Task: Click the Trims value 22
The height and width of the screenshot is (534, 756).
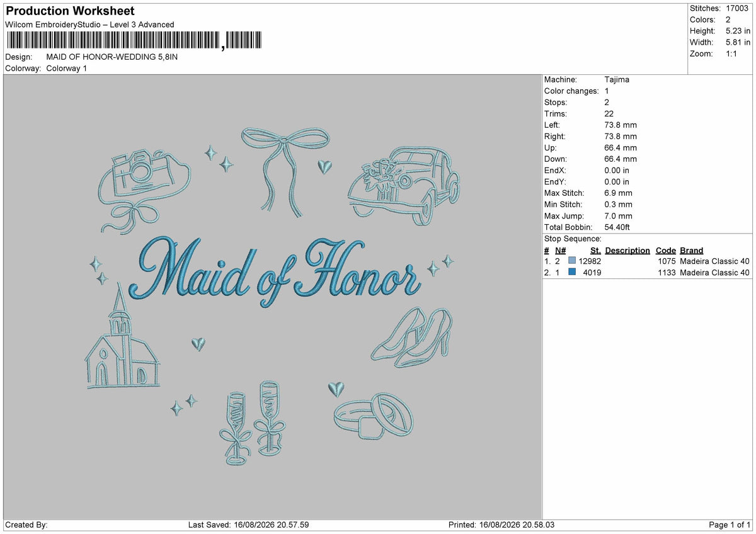Action: [x=609, y=113]
